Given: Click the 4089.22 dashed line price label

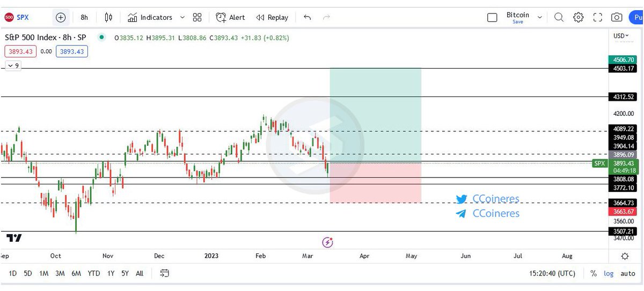Looking at the screenshot, I should point(622,129).
